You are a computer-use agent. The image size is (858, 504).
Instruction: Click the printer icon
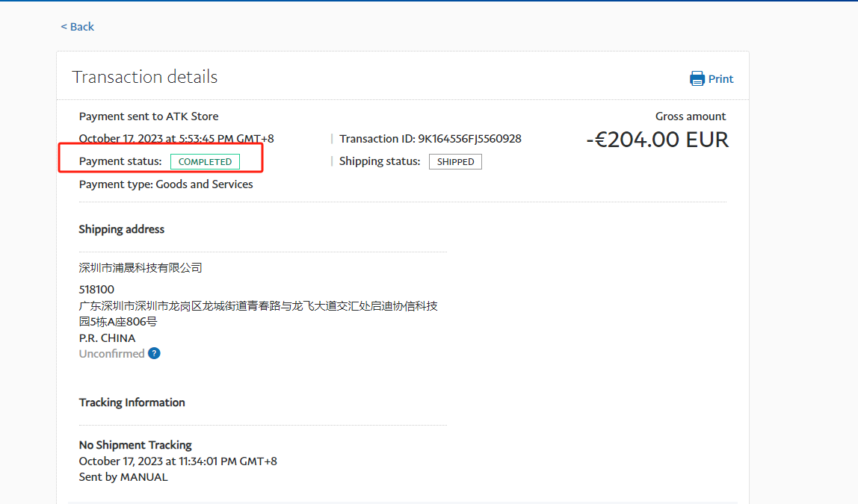click(x=697, y=78)
